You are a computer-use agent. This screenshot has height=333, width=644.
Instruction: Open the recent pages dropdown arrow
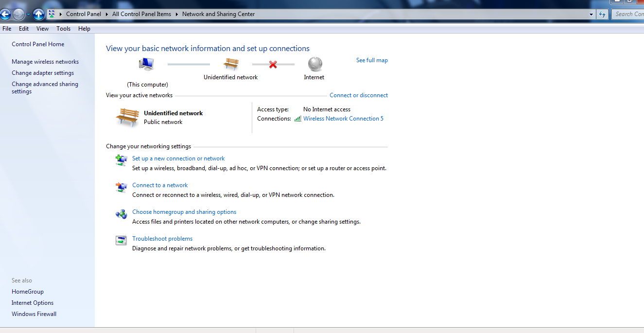(x=28, y=15)
